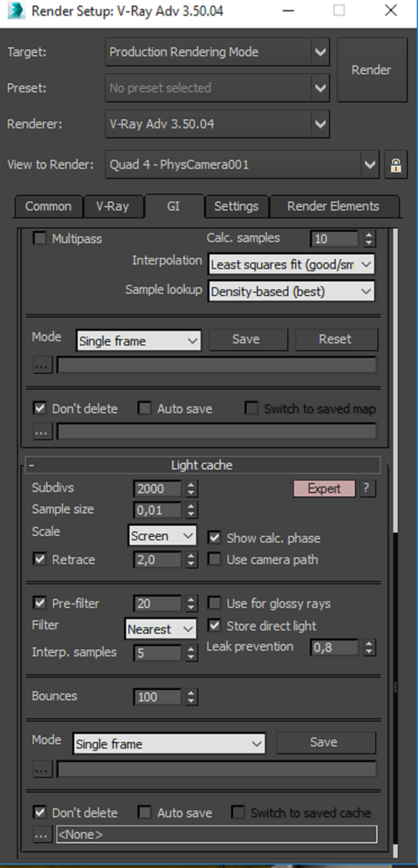418x868 pixels.
Task: Open the Filter Nearest dropdown
Action: 160,629
